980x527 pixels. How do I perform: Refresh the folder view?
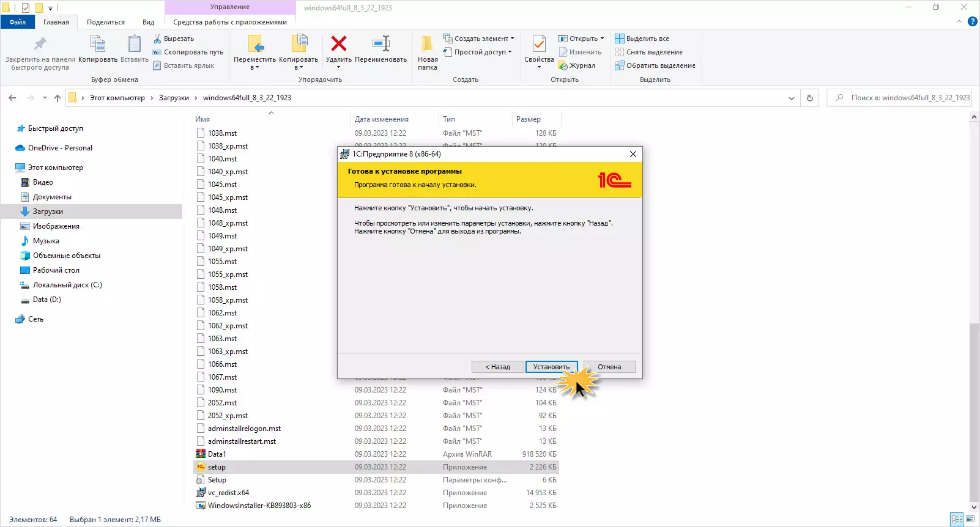click(810, 98)
